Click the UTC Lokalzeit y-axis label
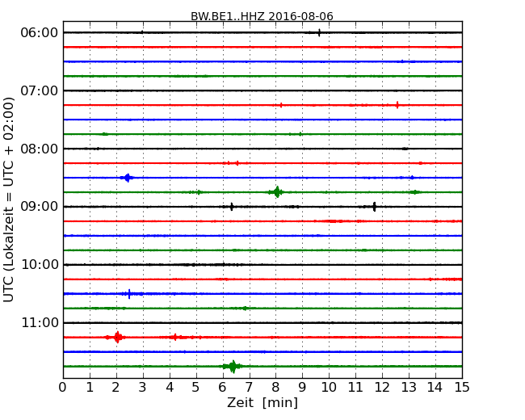This screenshot has height=420, width=525. pyautogui.click(x=9, y=199)
